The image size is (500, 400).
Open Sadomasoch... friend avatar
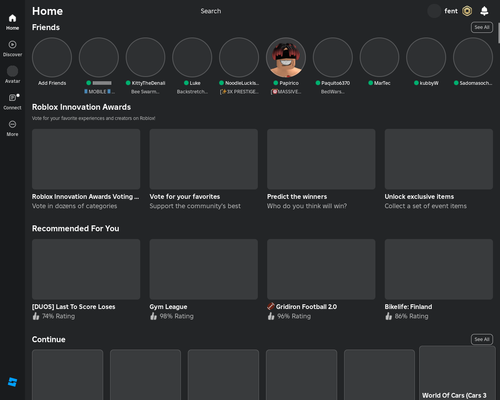473,57
